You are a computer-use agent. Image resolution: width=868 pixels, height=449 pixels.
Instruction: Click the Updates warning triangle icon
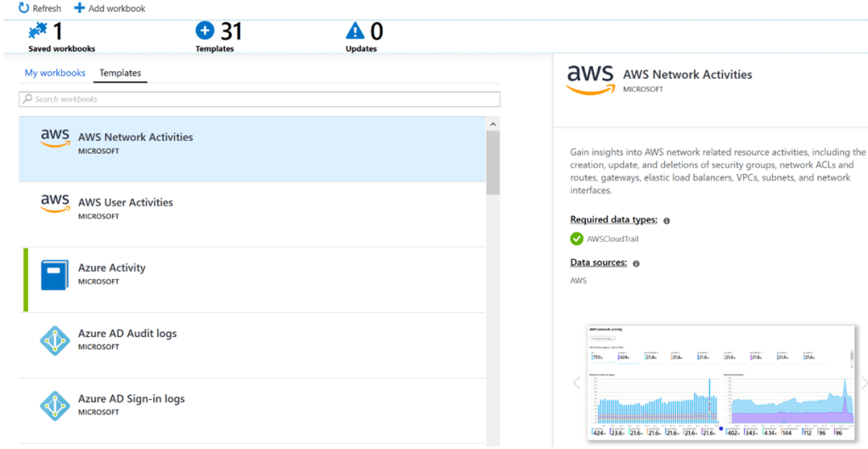[355, 31]
